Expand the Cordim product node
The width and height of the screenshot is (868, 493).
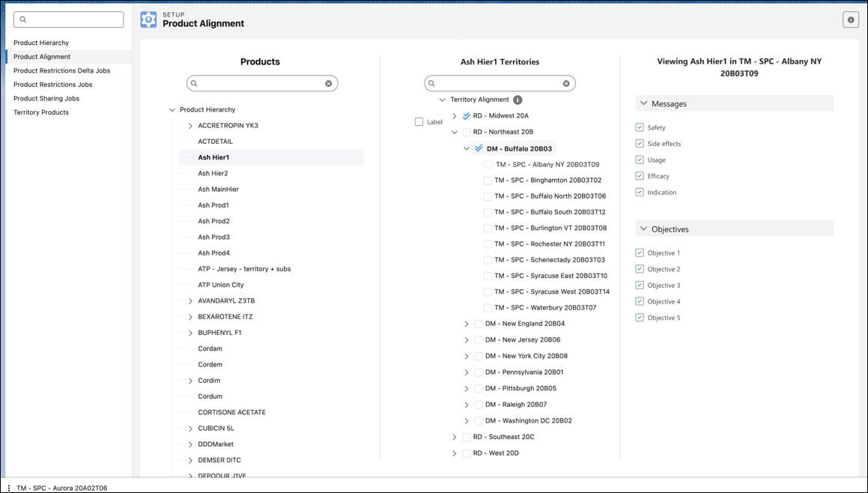coord(190,381)
